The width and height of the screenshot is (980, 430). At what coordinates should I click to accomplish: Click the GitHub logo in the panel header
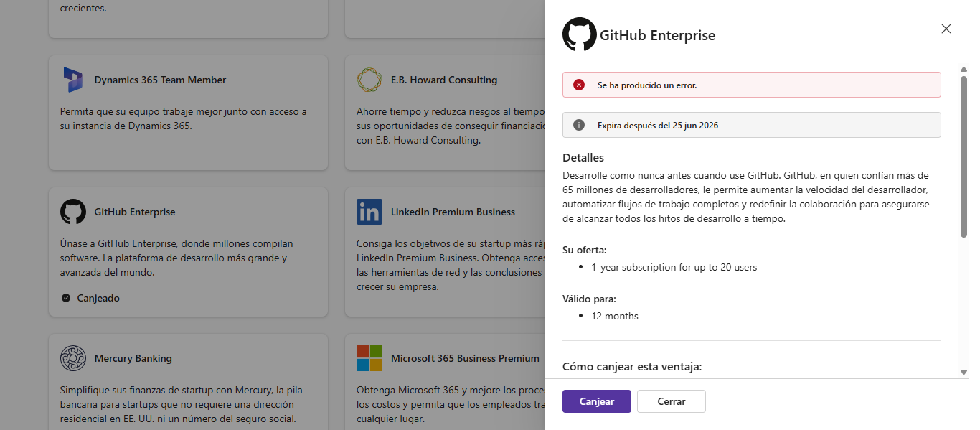click(580, 34)
